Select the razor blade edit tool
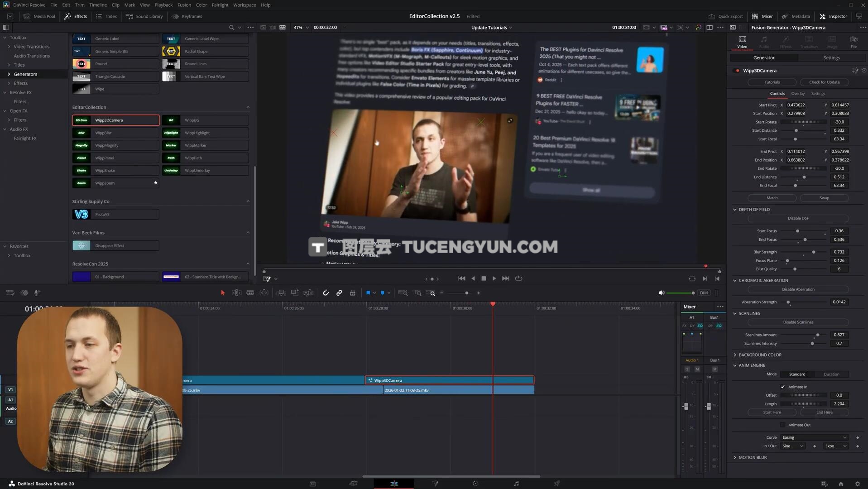The height and width of the screenshot is (489, 868). (250, 293)
